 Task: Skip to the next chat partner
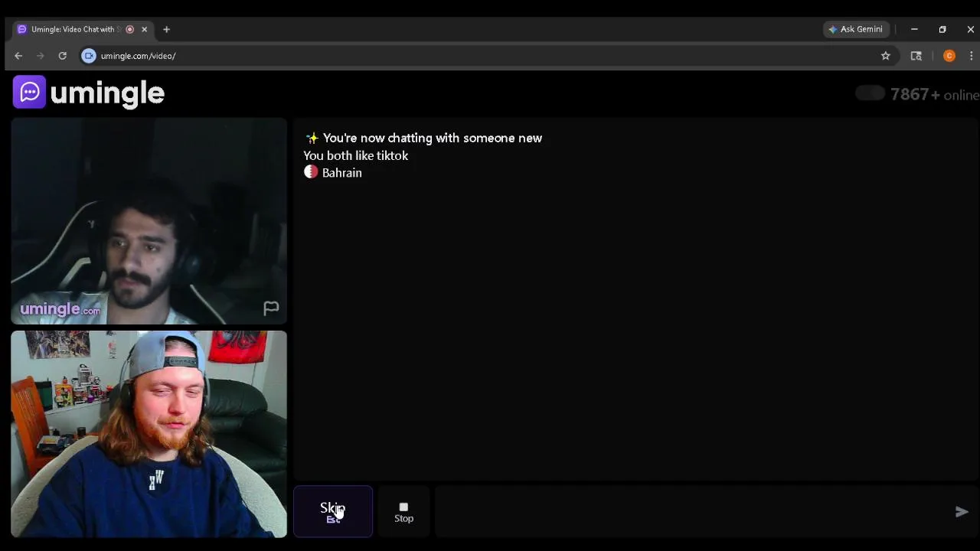pos(333,511)
